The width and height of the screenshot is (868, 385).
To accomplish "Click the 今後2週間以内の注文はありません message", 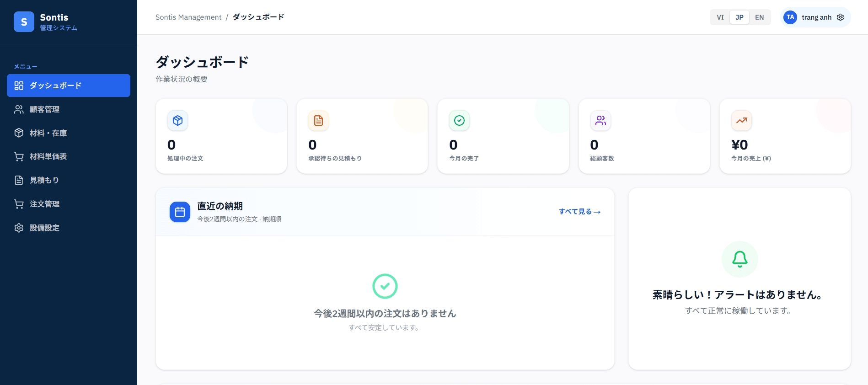I will 385,314.
